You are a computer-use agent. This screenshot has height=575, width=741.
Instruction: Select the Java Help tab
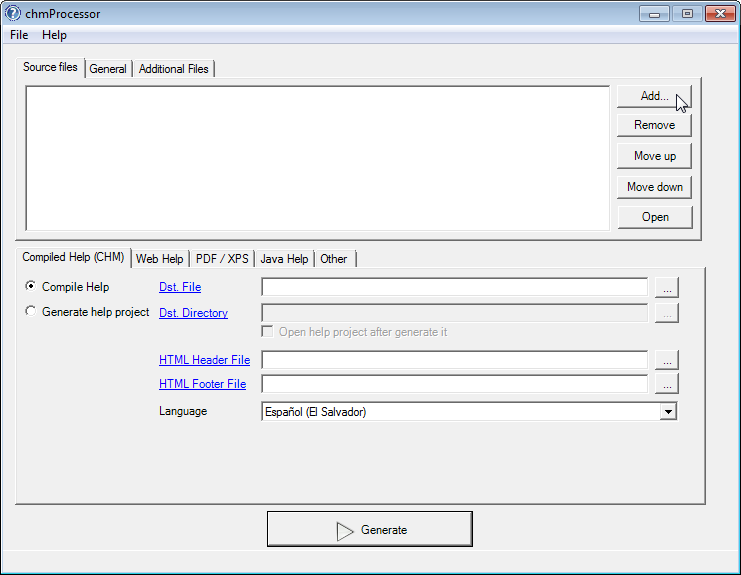click(284, 259)
